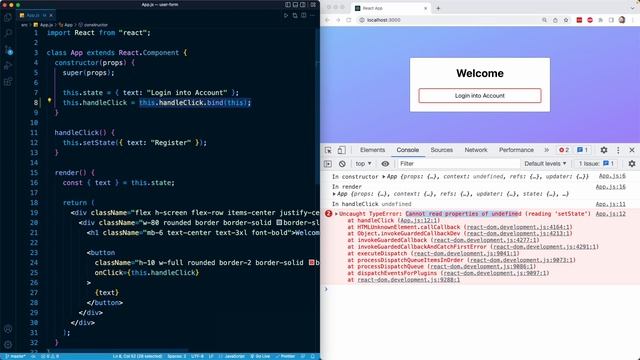The width and height of the screenshot is (640, 360).
Task: Switch to the Sources tab in DevTools
Action: tap(442, 150)
